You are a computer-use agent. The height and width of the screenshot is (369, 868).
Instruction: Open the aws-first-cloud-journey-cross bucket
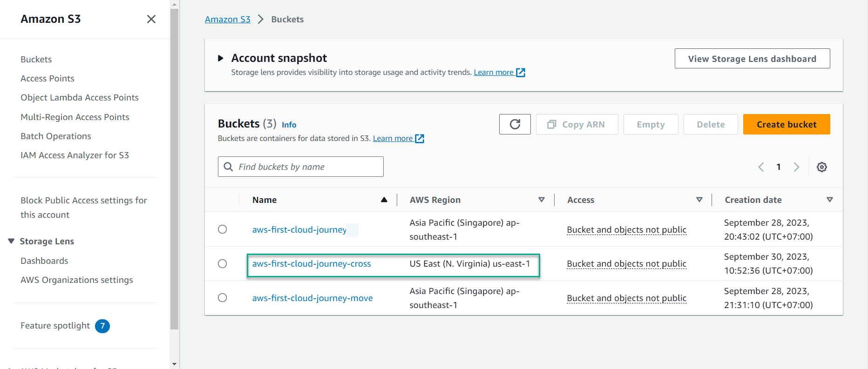point(312,264)
